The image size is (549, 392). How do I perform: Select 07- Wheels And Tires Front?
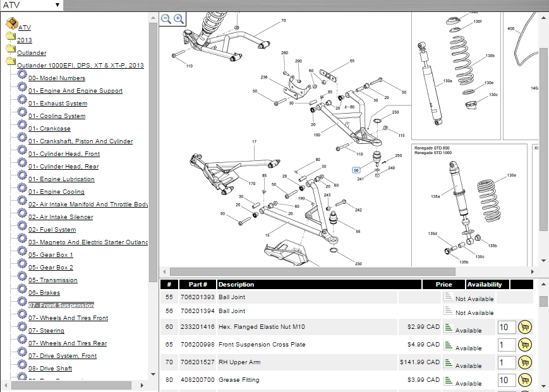tap(68, 318)
